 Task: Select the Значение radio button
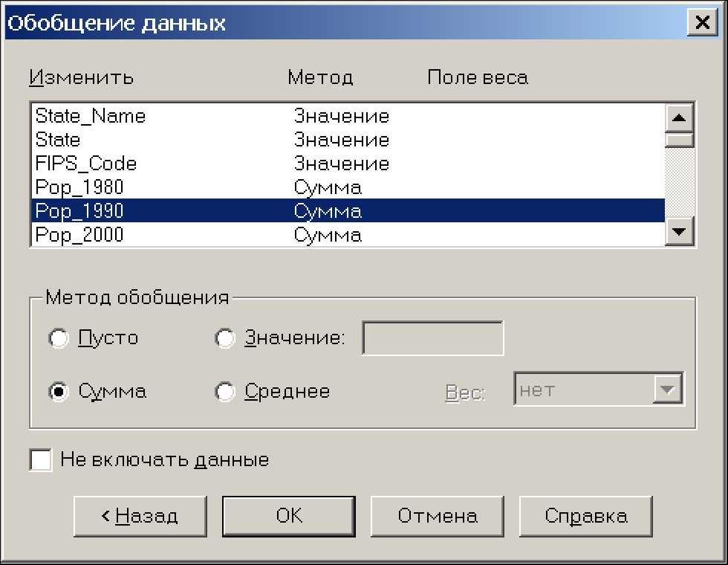click(x=225, y=338)
